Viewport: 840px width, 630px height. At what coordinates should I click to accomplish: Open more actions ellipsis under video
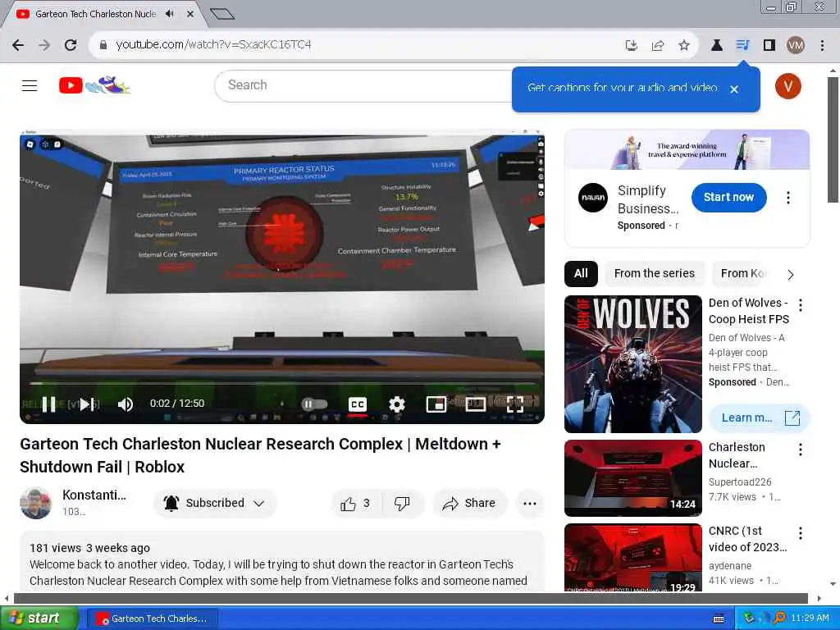[x=530, y=504]
